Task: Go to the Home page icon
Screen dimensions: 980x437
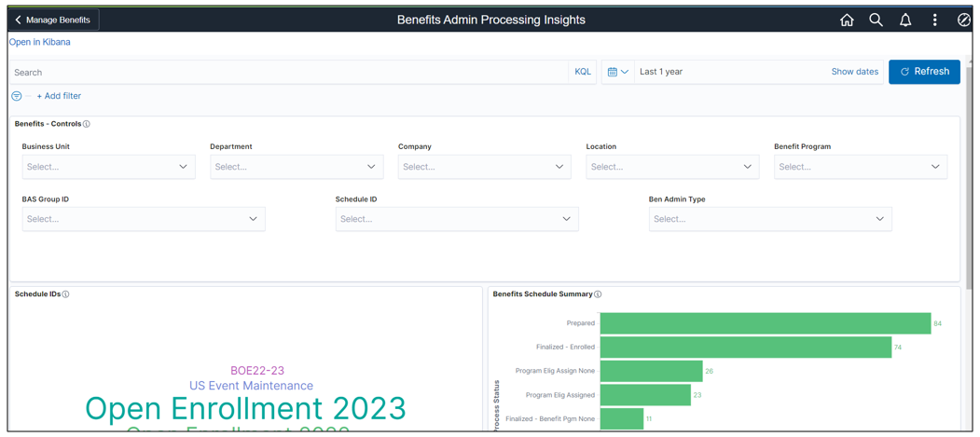Action: point(847,20)
